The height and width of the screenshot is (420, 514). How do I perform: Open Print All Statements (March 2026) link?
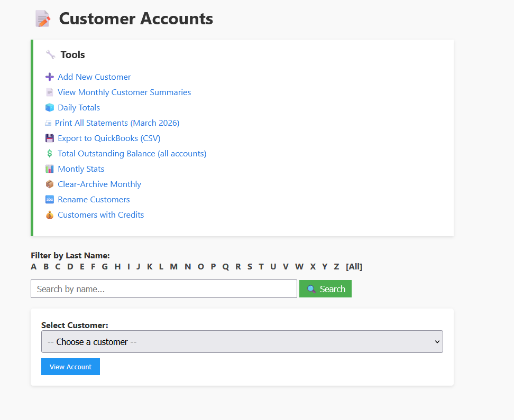click(117, 123)
